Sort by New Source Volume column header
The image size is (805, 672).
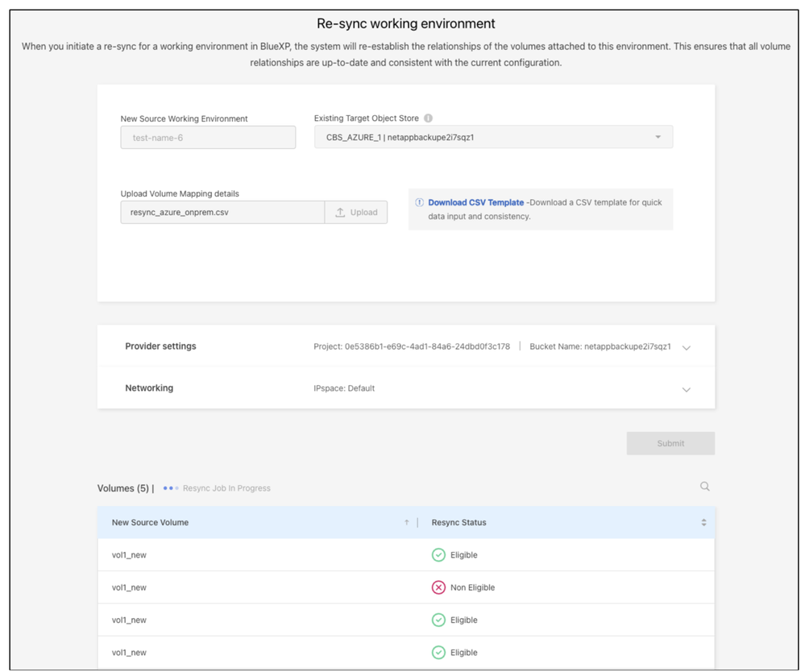pyautogui.click(x=151, y=523)
